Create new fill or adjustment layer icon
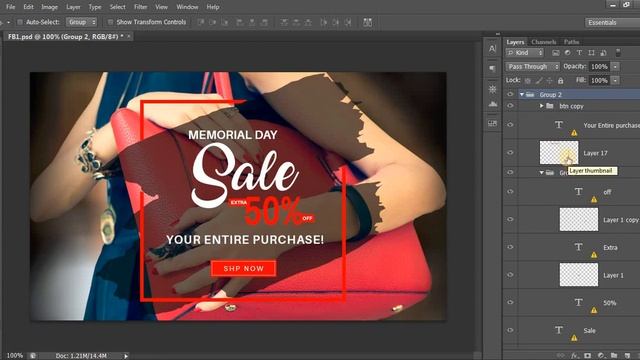 tap(601, 356)
